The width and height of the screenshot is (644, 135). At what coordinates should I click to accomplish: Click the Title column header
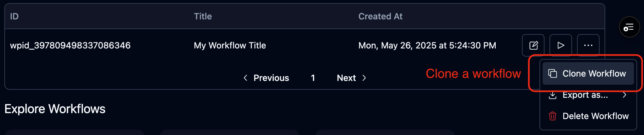203,16
